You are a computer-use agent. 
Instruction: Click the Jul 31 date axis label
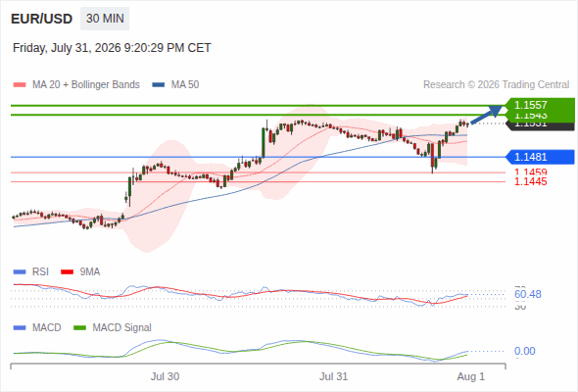click(x=333, y=376)
